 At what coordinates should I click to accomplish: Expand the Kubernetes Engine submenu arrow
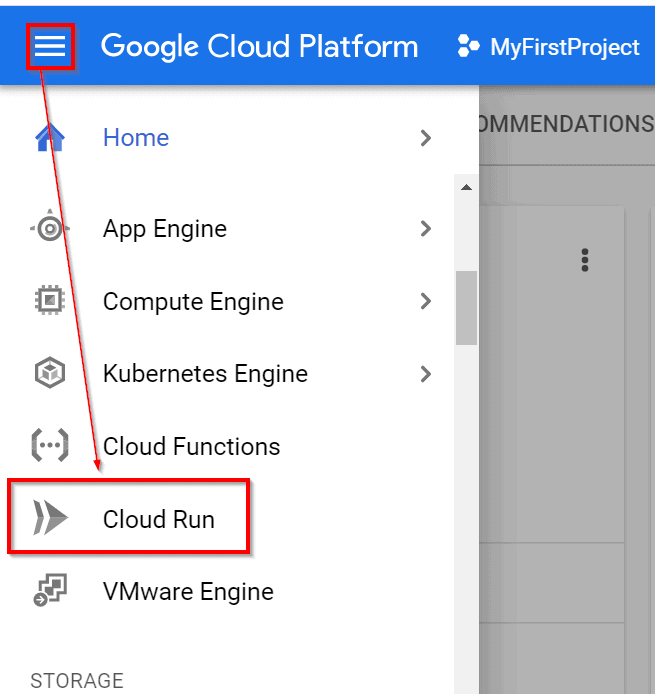pyautogui.click(x=426, y=374)
